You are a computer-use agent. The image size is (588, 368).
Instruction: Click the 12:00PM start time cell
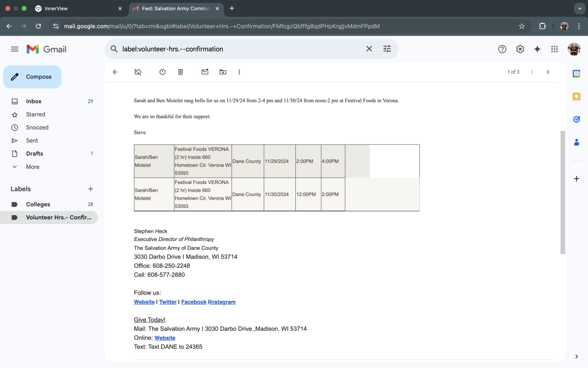tap(308, 195)
